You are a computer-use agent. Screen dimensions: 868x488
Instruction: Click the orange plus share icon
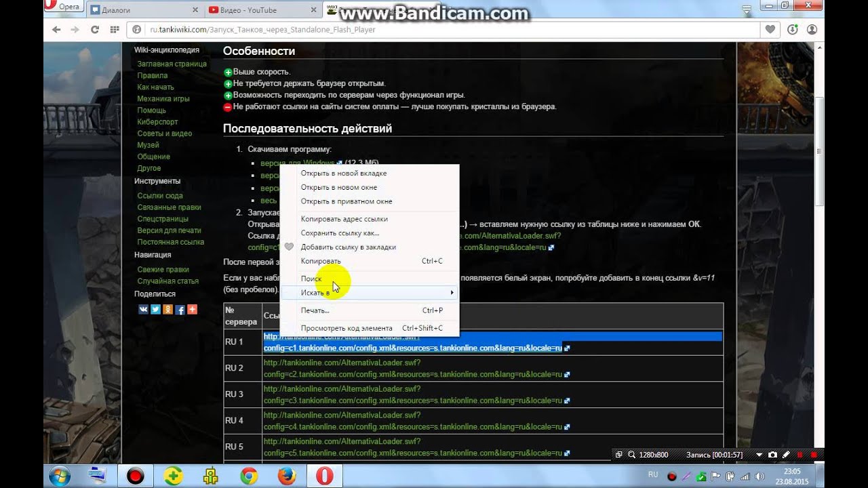pyautogui.click(x=192, y=309)
